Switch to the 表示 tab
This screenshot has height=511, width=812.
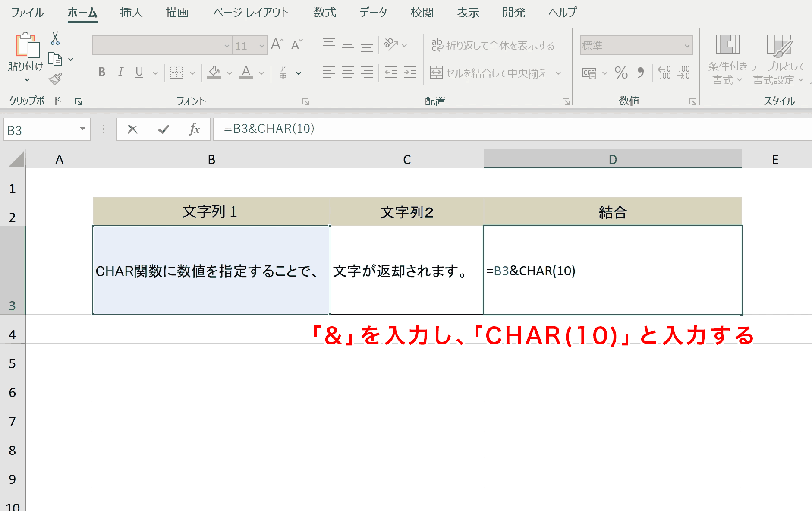click(468, 13)
